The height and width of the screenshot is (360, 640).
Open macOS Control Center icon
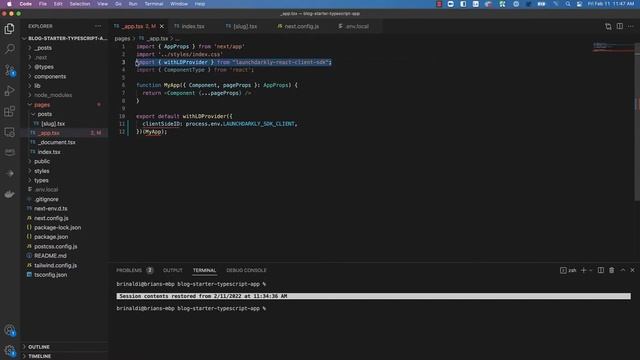pyautogui.click(x=579, y=4)
